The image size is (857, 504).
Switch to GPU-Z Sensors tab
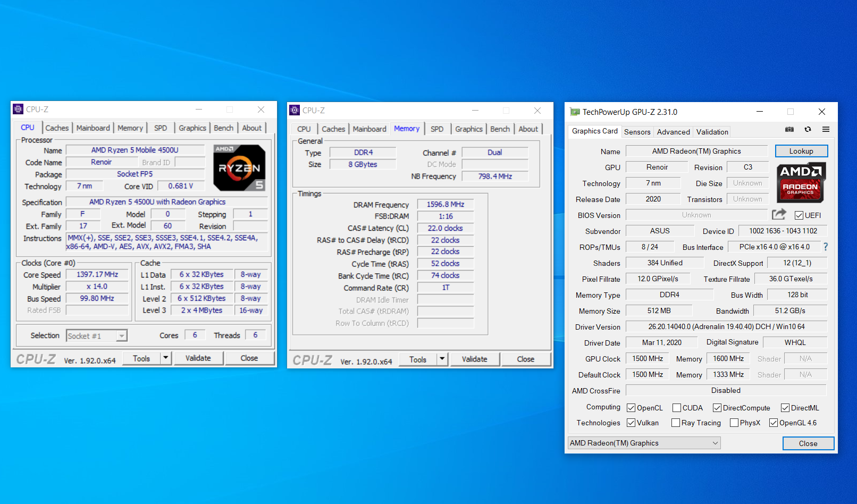click(637, 132)
